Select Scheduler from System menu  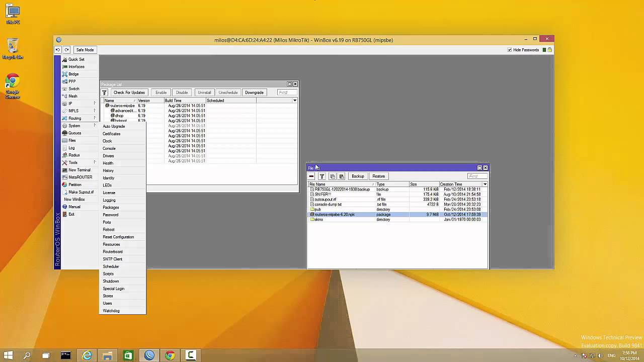point(111,266)
